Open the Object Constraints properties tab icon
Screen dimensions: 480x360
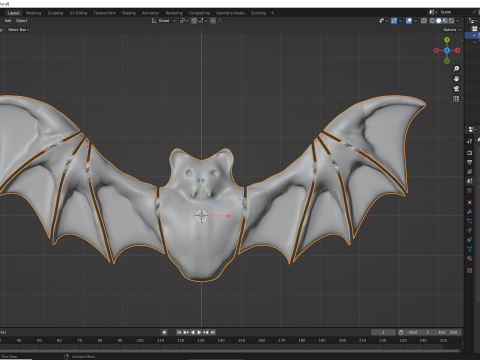pyautogui.click(x=470, y=239)
